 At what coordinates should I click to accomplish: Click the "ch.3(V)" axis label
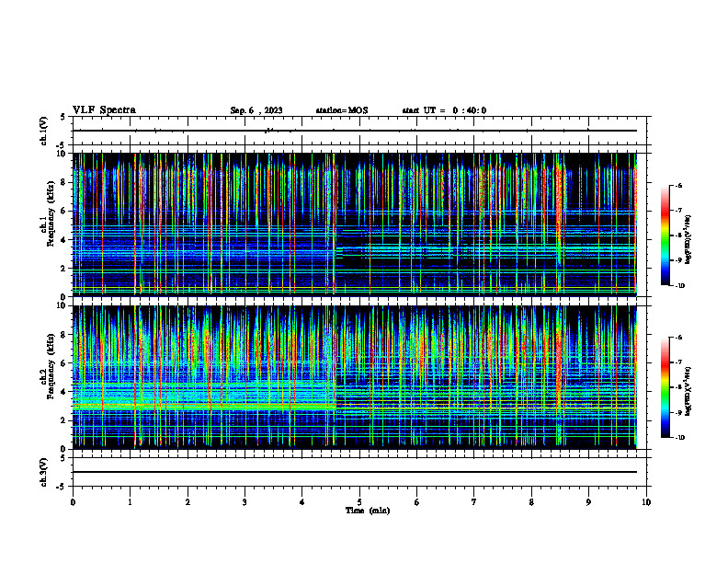[x=43, y=472]
